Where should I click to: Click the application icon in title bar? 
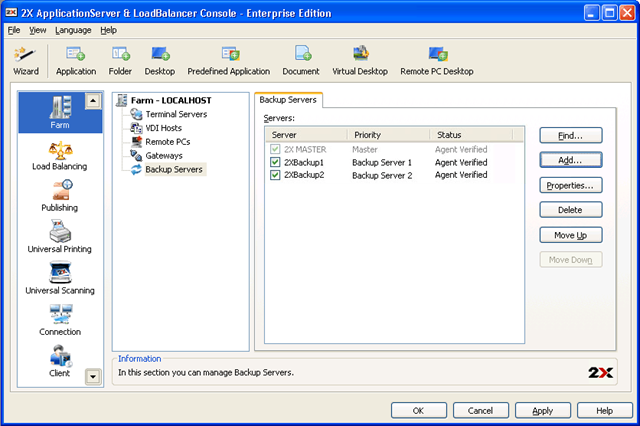click(11, 13)
